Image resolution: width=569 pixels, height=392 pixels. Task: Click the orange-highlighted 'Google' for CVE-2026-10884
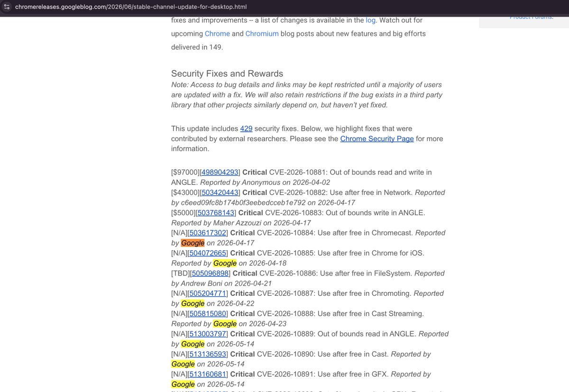[193, 243]
